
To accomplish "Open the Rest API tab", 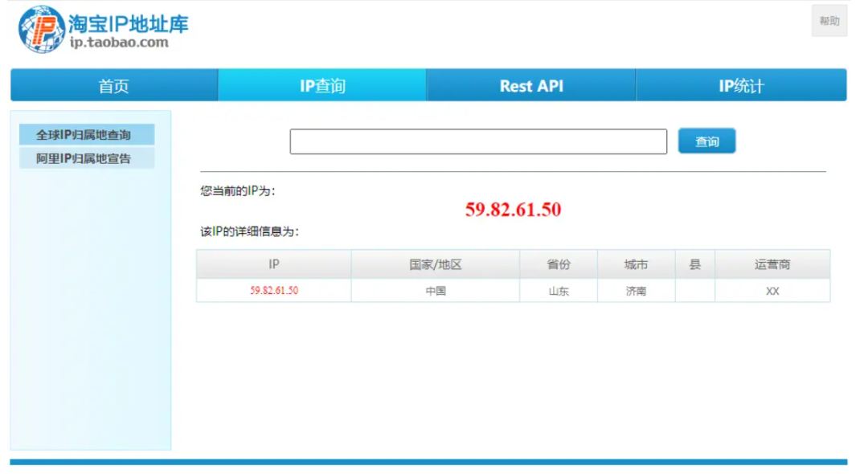I will pos(531,86).
